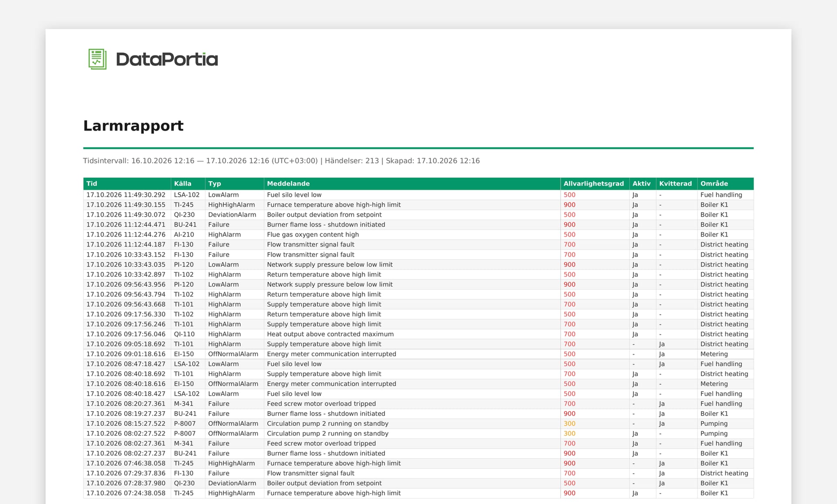The image size is (837, 504).
Task: Select timestamp 17.10.2026 08:47:18.427
Action: coord(126,364)
